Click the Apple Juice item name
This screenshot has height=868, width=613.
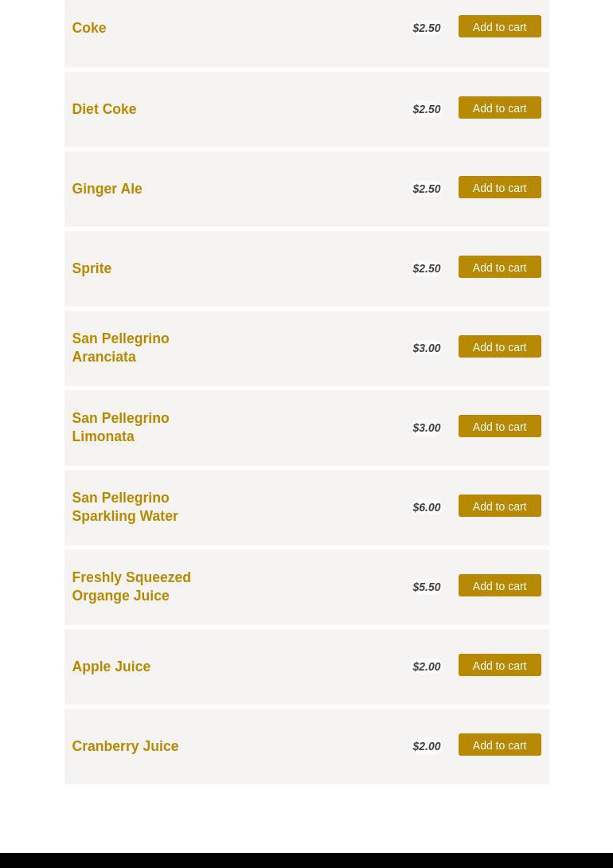coord(111,667)
